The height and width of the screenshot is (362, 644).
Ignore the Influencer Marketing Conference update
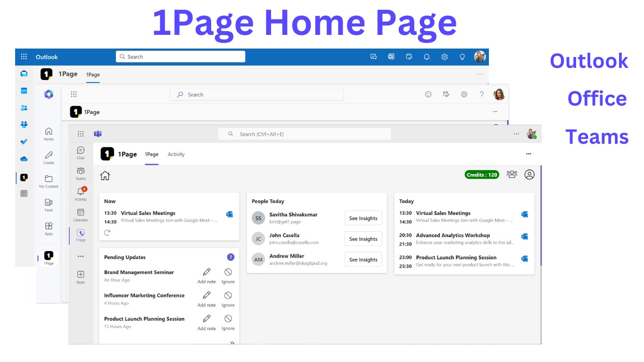pos(228,299)
